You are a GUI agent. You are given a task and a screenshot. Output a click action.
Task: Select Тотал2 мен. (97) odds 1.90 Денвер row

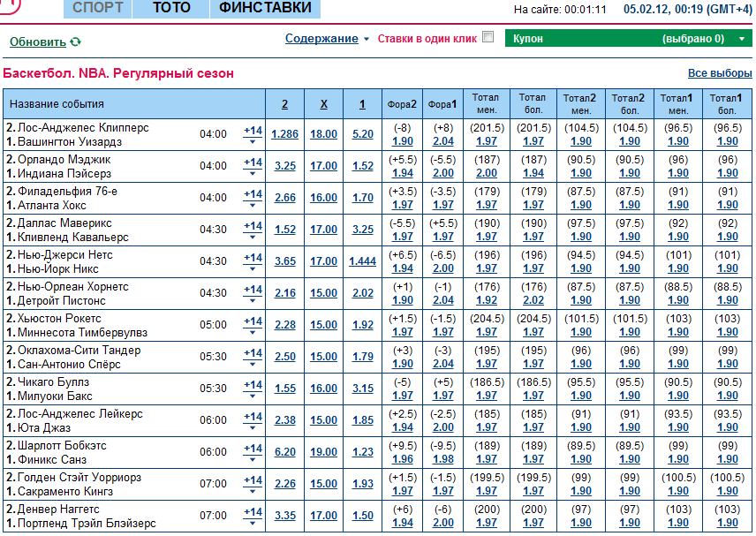[x=581, y=523]
